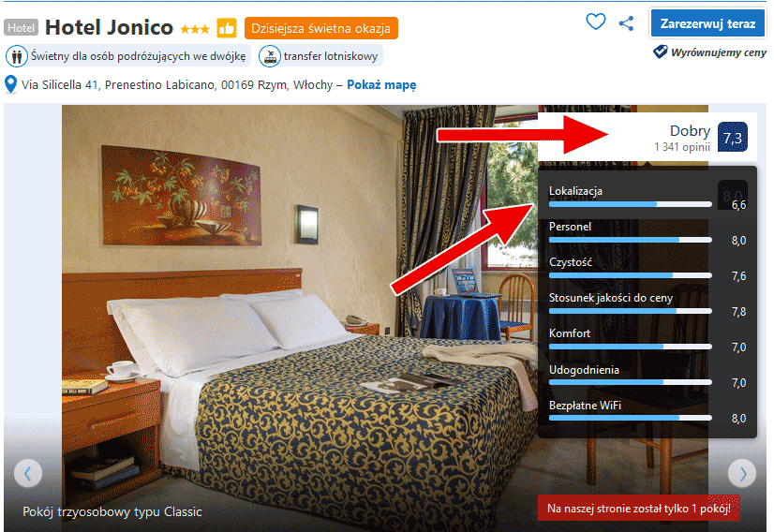Viewport: 774px width, 532px height.
Task: Open the share icon options
Action: (x=626, y=23)
